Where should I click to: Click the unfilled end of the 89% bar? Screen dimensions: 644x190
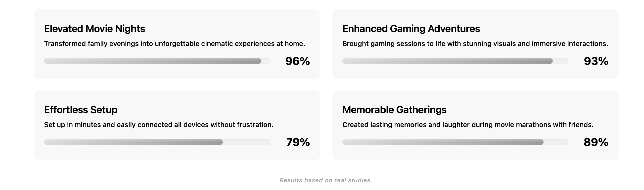(x=555, y=142)
